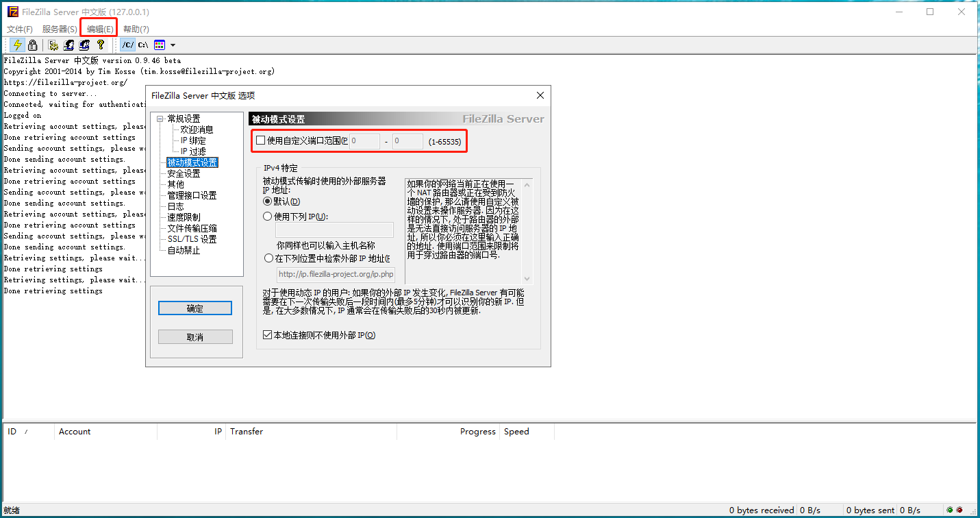Select 欢迎消息 in the options tree
This screenshot has height=518, width=980.
[x=197, y=129]
